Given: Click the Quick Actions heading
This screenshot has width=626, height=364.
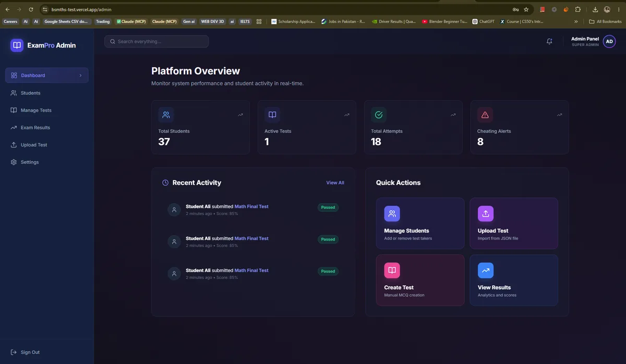Looking at the screenshot, I should [398, 183].
